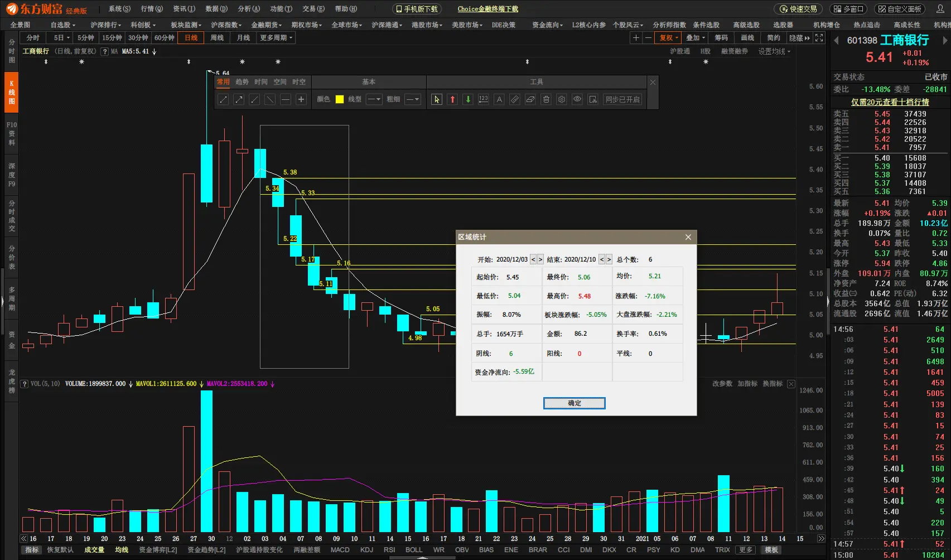Switch to the 趋势 drawing tab

[242, 82]
